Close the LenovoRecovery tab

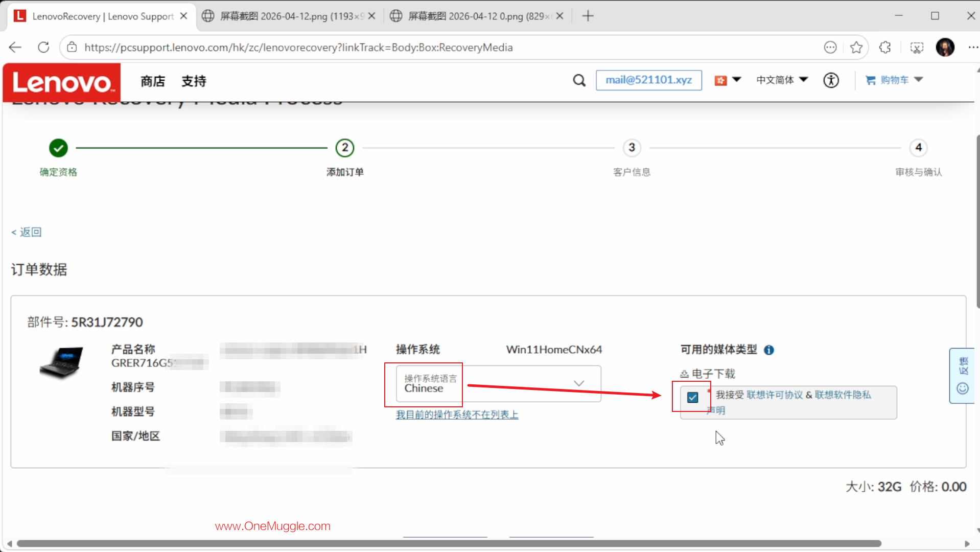[x=183, y=16]
